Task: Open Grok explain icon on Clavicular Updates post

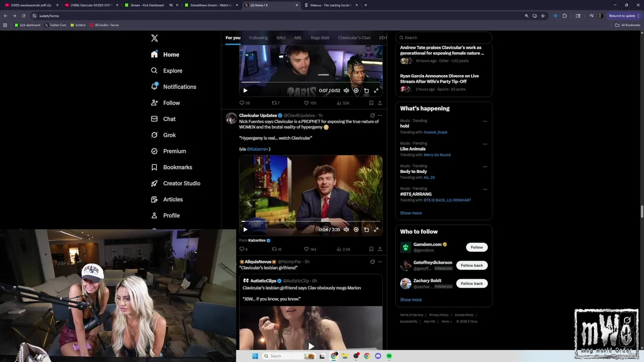Action: point(372,115)
